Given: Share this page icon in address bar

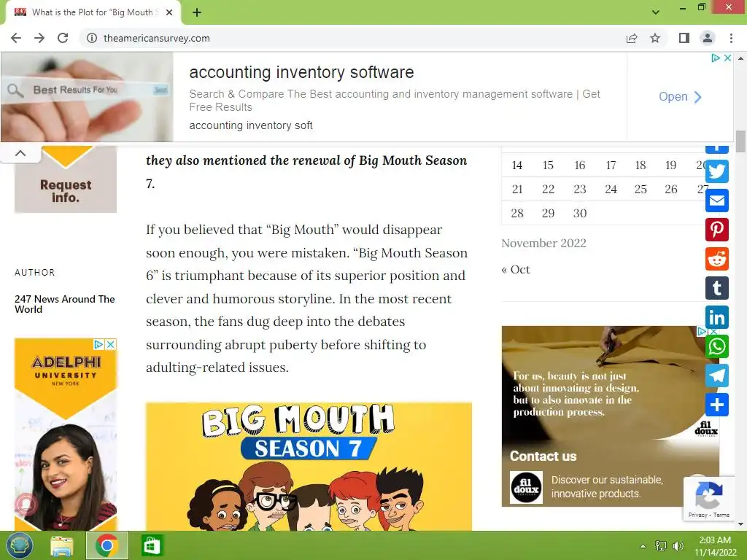Looking at the screenshot, I should 632,38.
